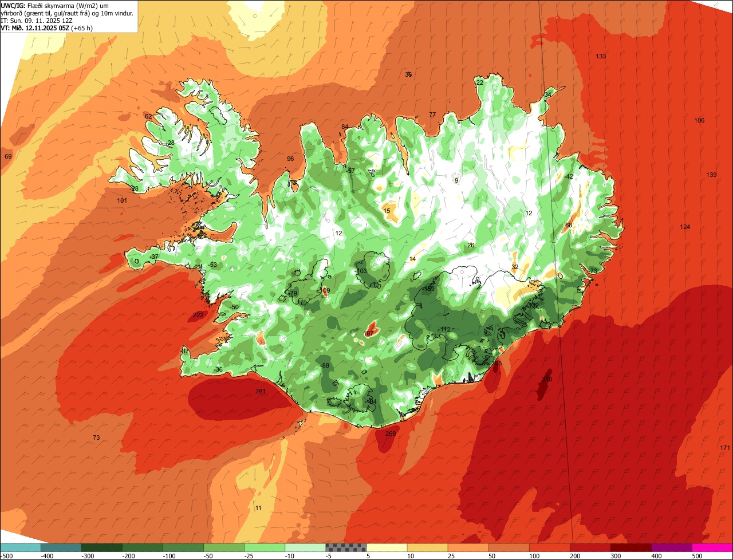Click the value 34 on the map
This screenshot has width=733, height=560.
548,94
